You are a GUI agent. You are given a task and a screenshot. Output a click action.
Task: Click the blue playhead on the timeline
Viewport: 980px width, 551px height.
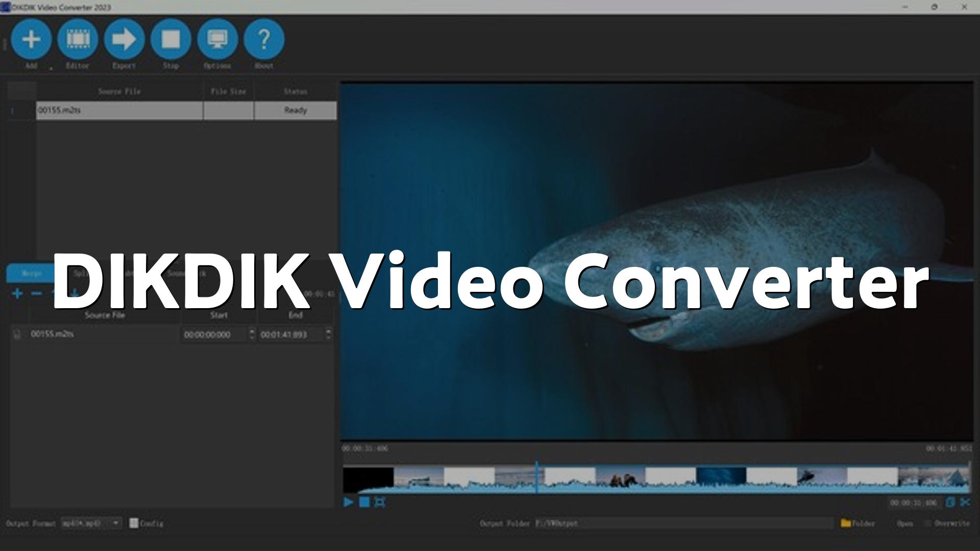536,477
